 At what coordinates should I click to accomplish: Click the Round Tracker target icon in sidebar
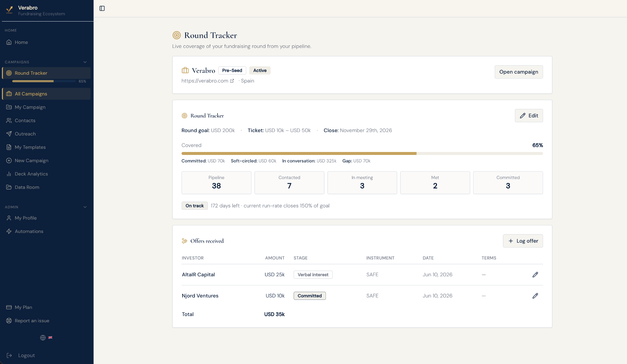pos(9,73)
